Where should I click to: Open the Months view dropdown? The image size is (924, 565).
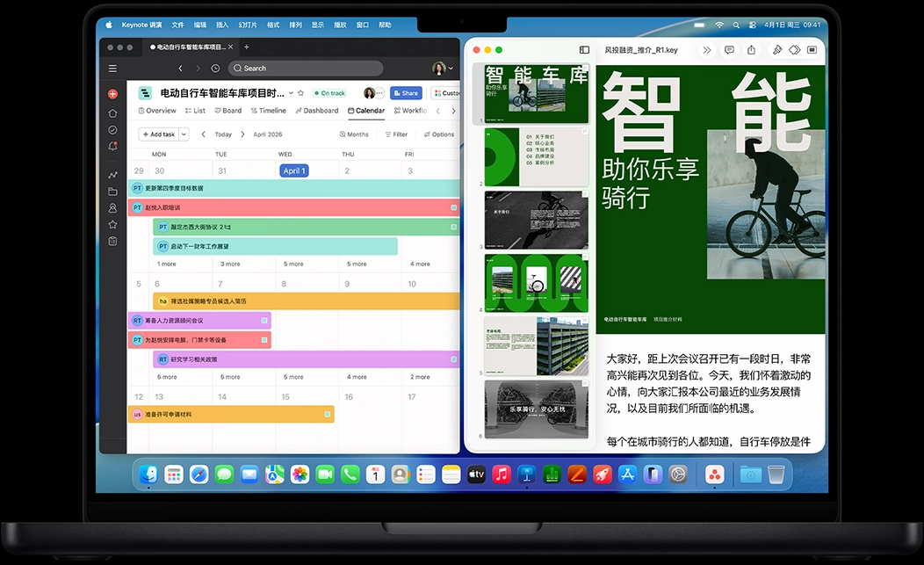click(x=357, y=134)
